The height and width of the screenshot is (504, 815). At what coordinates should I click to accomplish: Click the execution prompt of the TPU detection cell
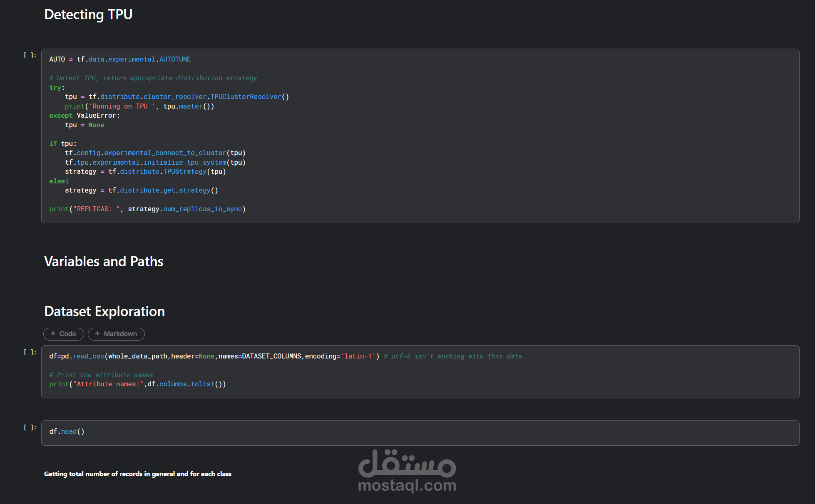tap(30, 55)
